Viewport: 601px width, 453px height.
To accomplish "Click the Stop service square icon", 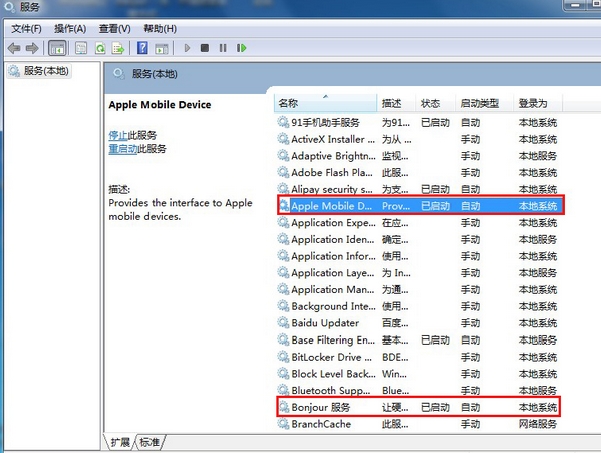I will [205, 47].
